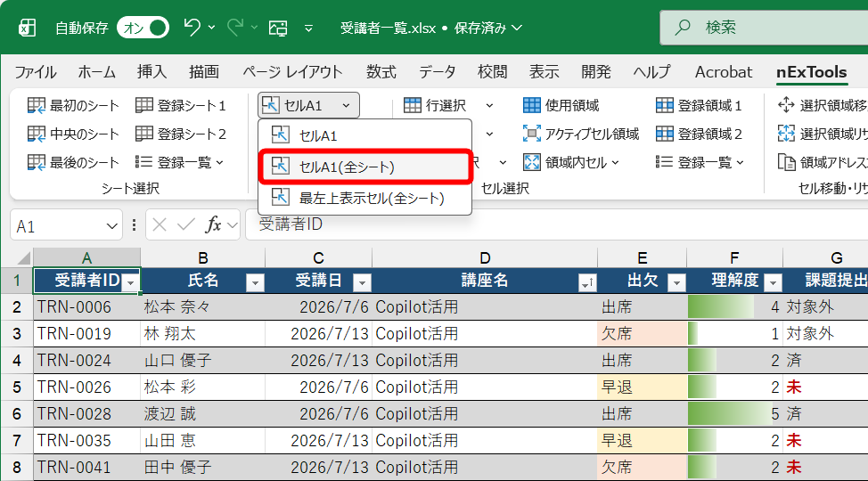Click red 未 cell in row 7
The image size is (868, 481).
(x=794, y=441)
